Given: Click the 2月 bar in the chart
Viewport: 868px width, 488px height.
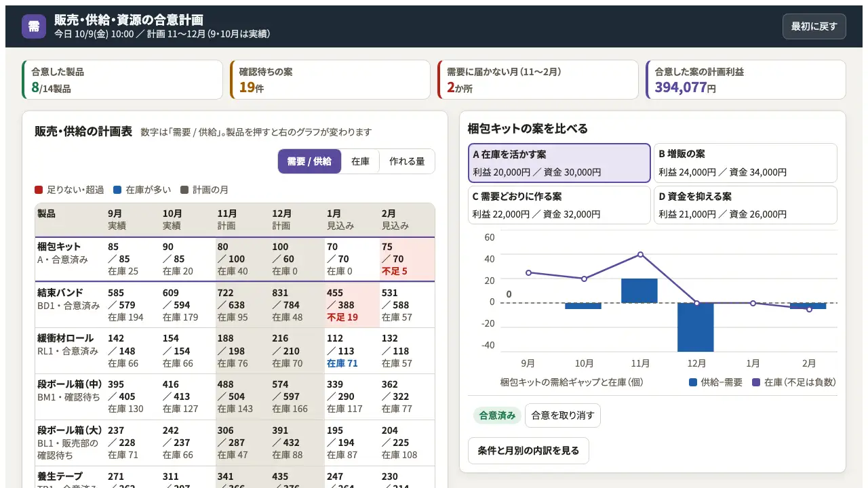Looking at the screenshot, I should 808,306.
